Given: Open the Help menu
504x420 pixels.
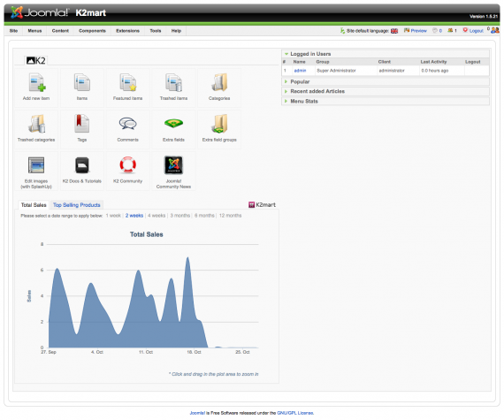Looking at the screenshot, I should [x=176, y=31].
